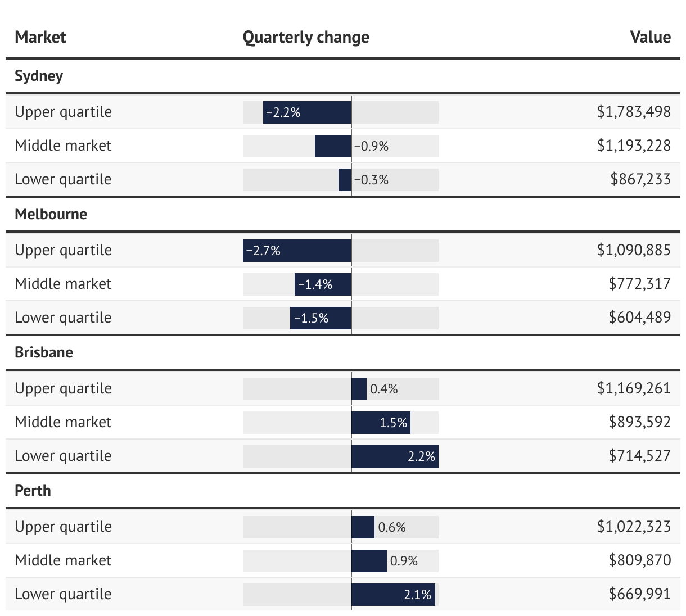The width and height of the screenshot is (686, 616).
Task: Click Brisbane middle market 1.5% bar
Action: [380, 423]
